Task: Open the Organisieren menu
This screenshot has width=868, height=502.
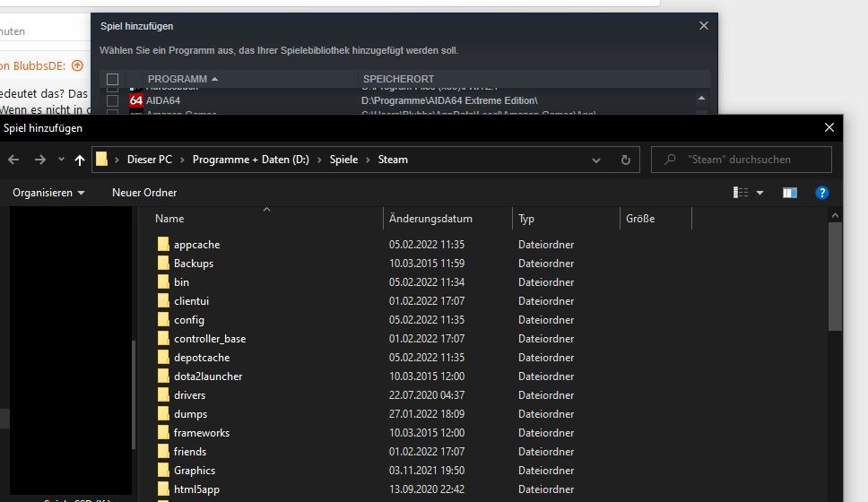Action: pyautogui.click(x=48, y=193)
